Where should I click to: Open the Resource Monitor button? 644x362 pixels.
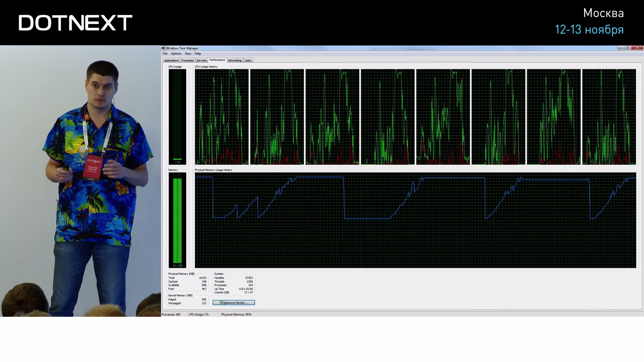tap(234, 303)
